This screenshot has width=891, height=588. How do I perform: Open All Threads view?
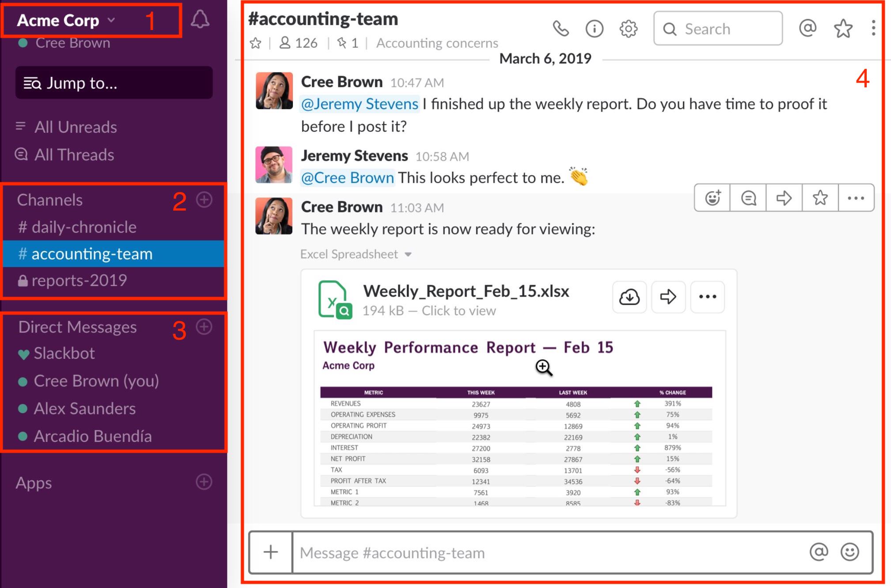[x=74, y=155]
